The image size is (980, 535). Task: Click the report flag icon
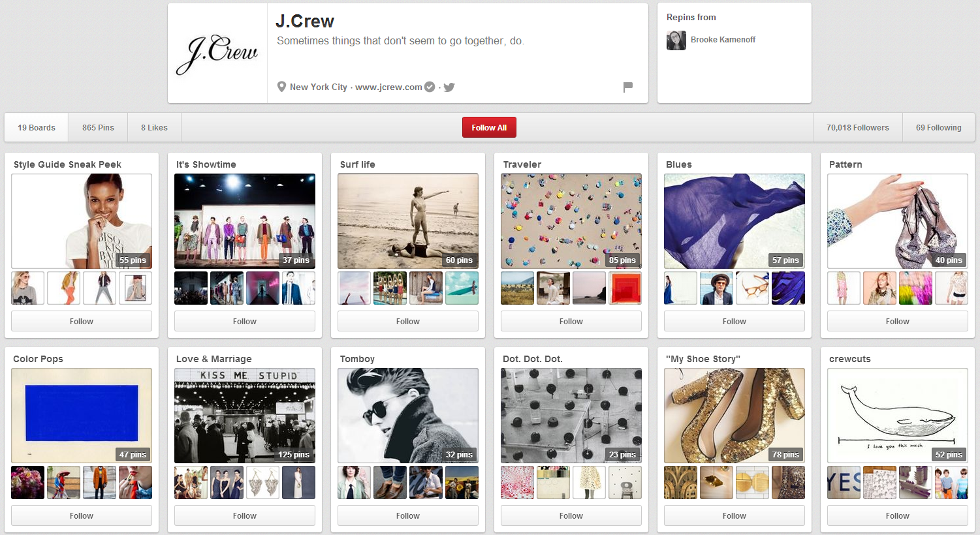628,87
